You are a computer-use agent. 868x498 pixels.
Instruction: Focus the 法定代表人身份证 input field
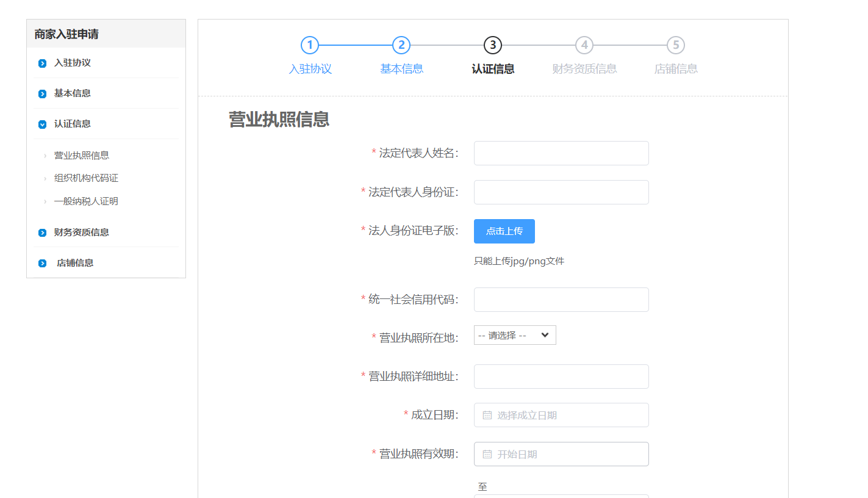(x=561, y=192)
